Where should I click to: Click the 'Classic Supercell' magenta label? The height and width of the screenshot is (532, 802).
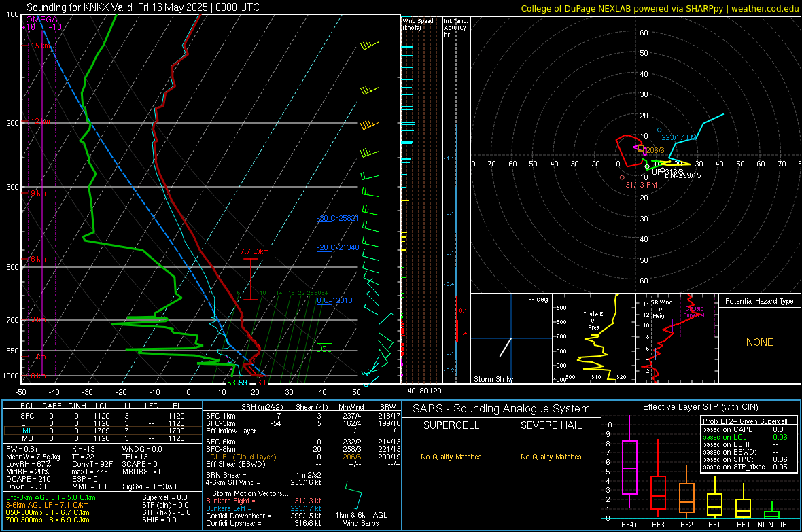(x=695, y=312)
